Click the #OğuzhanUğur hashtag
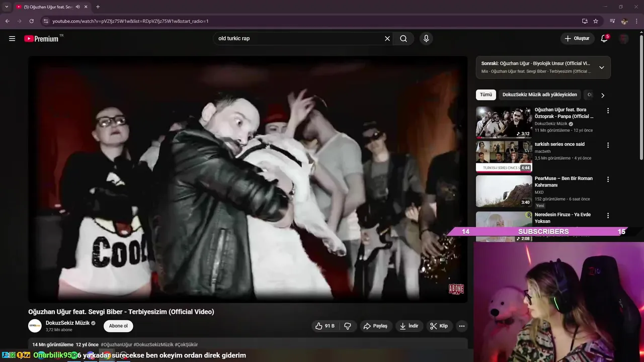This screenshot has height=362, width=644. point(116,344)
